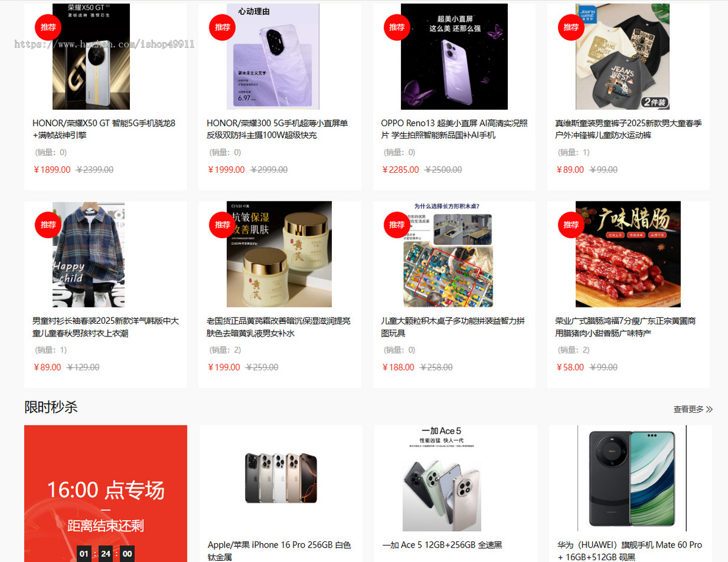Click the 推荐 badge on HONOR 300 phone

[x=223, y=27]
